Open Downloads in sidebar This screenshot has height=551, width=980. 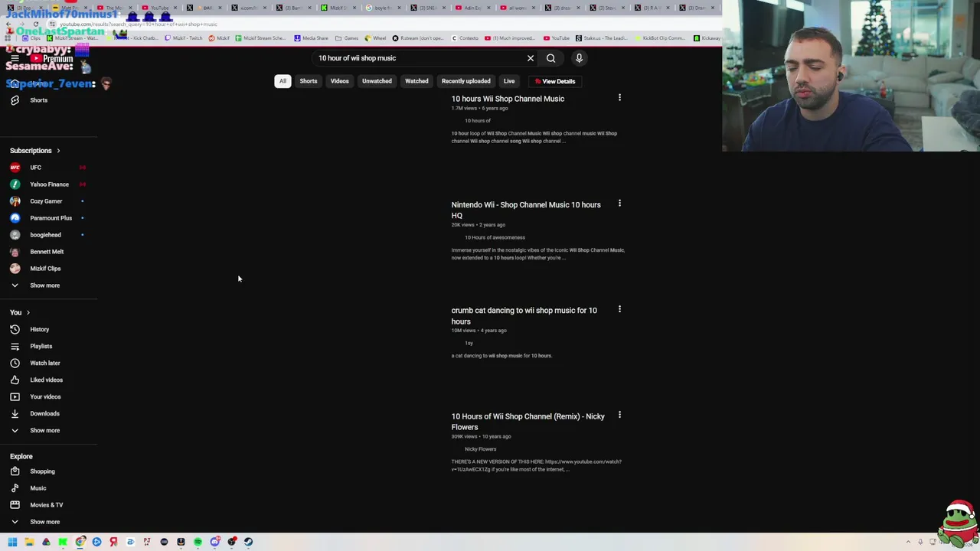pyautogui.click(x=49, y=413)
